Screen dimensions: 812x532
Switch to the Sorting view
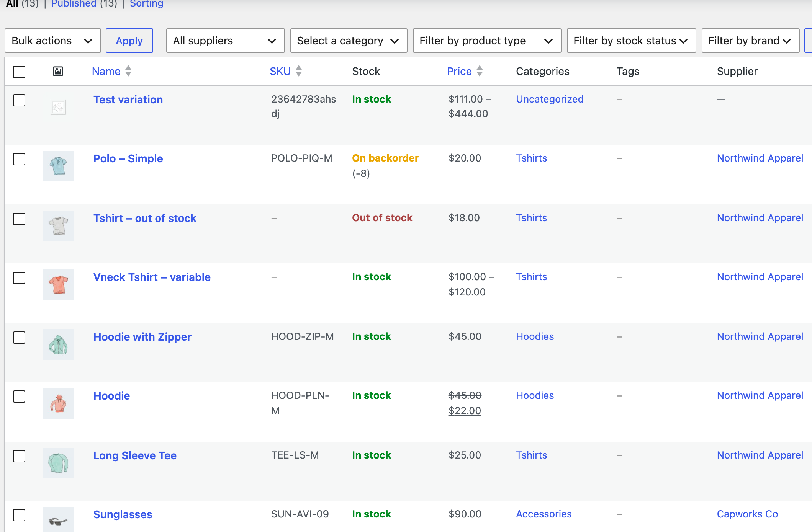point(147,3)
